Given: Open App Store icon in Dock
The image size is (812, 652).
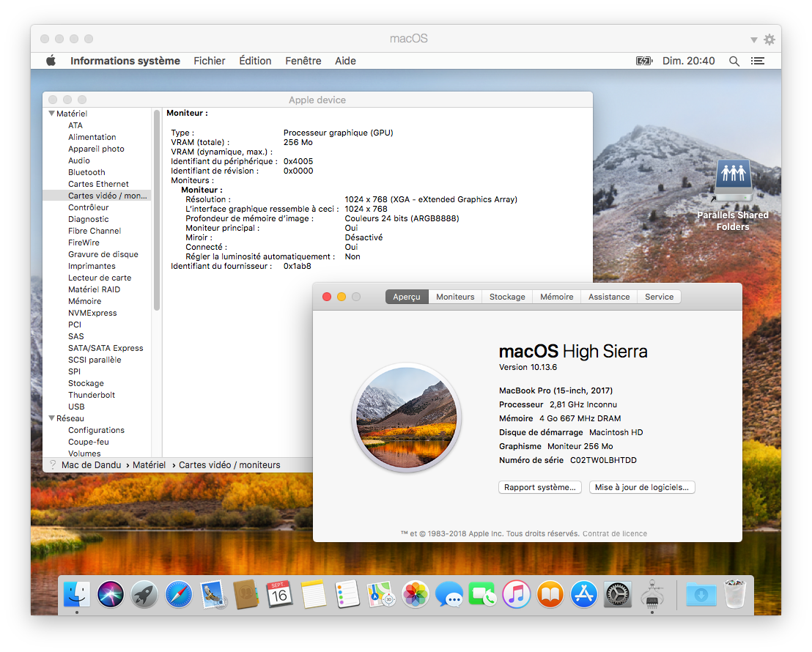Looking at the screenshot, I should click(x=583, y=594).
